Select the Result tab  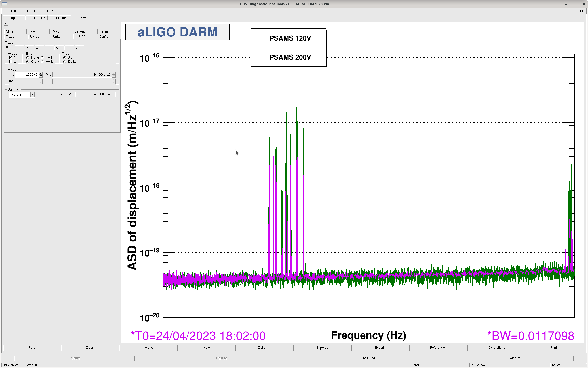[83, 17]
